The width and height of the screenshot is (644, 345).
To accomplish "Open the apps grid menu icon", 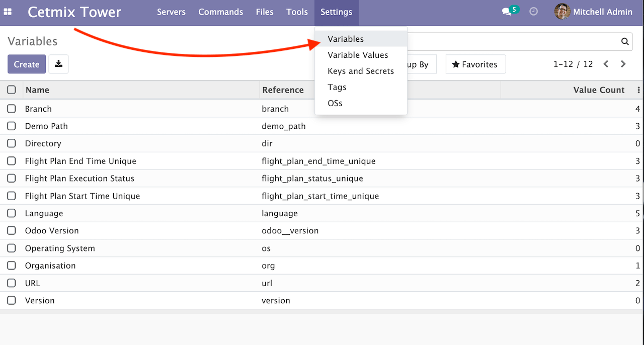I will 7,11.
